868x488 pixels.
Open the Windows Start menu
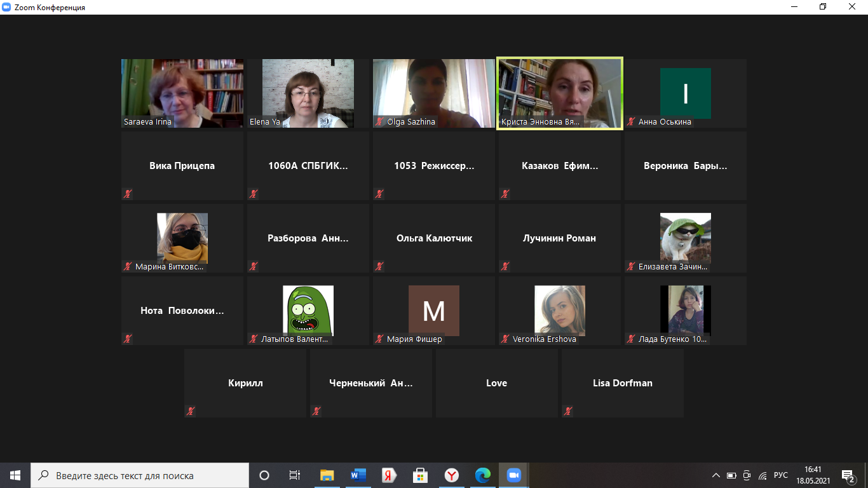coord(15,475)
